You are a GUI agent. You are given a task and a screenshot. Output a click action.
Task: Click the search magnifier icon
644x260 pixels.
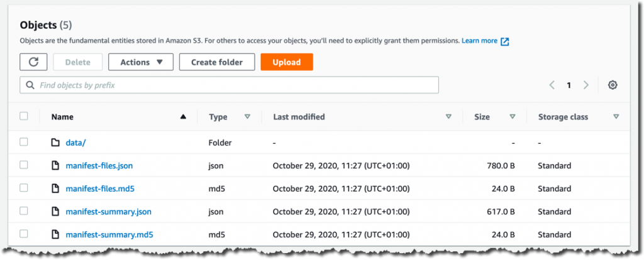30,85
